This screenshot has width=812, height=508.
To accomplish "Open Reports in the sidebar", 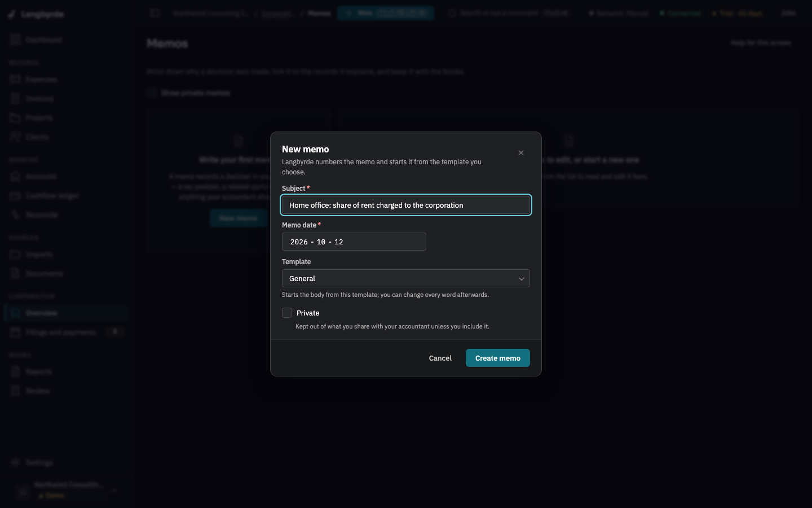I will 65,371.
